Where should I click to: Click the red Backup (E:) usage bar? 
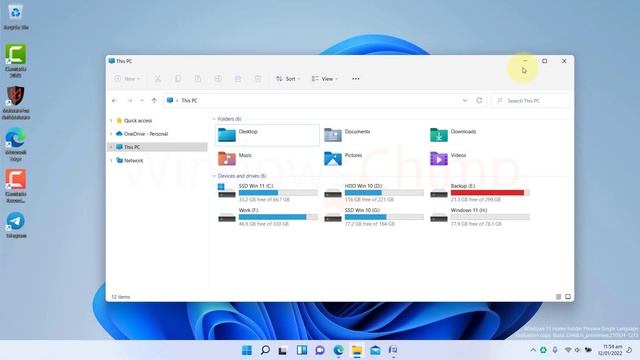[x=490, y=193]
